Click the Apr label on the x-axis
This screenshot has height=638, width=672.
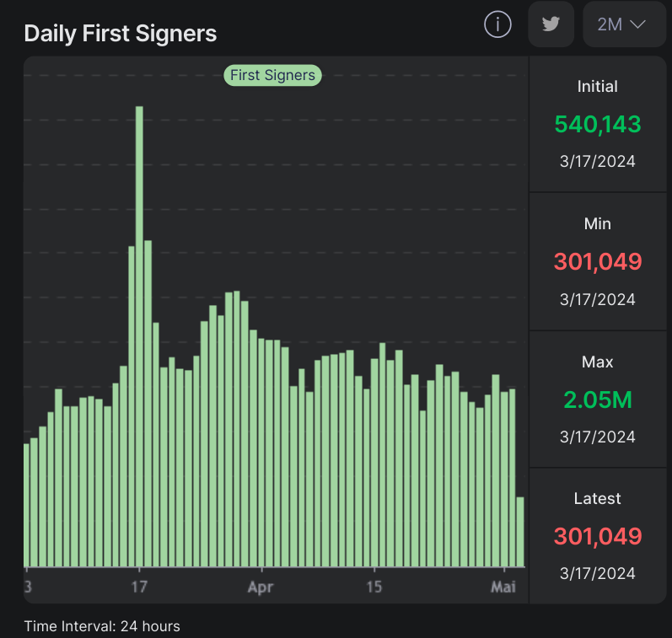[x=261, y=587]
